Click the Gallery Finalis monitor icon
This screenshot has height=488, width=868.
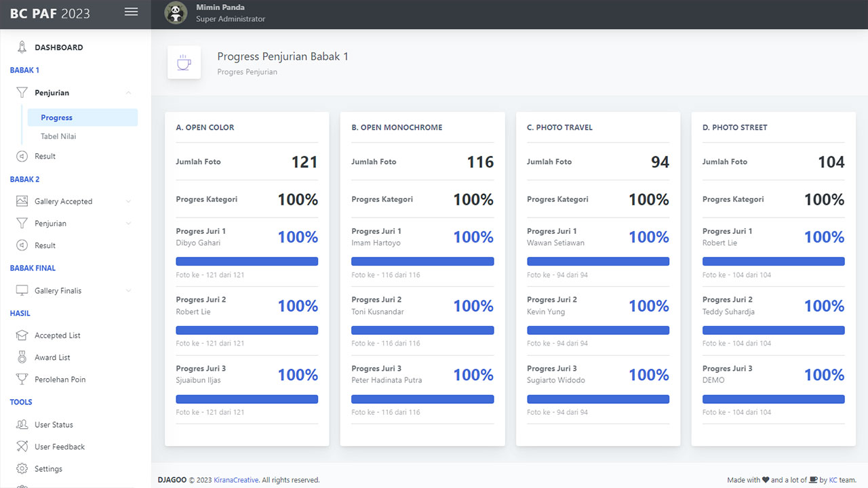[x=22, y=291]
